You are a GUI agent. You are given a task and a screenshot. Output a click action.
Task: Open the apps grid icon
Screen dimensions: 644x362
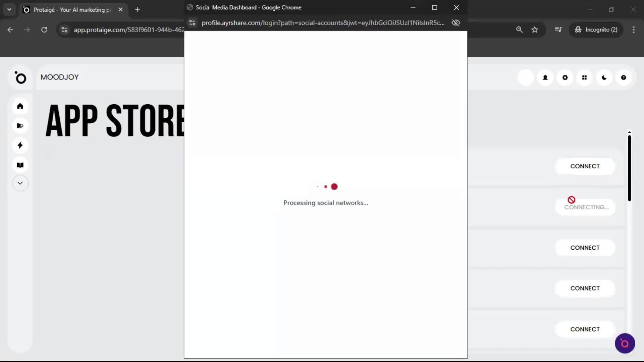[585, 77]
